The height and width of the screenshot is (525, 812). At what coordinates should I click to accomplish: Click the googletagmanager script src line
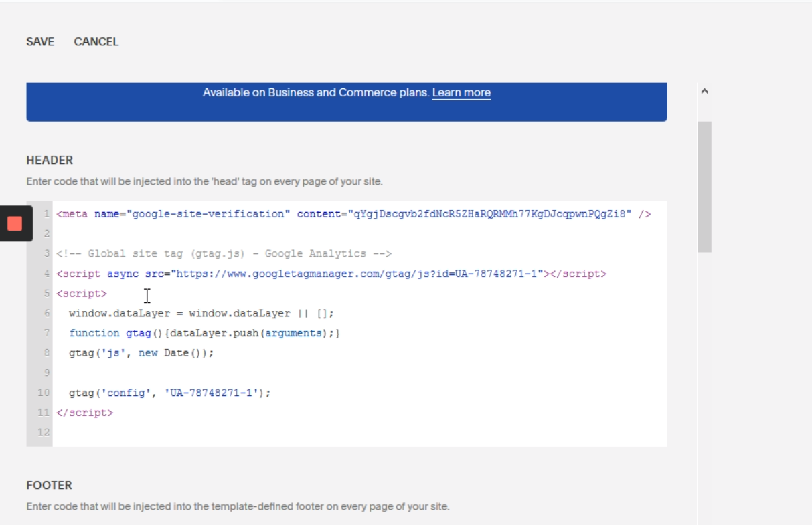331,274
